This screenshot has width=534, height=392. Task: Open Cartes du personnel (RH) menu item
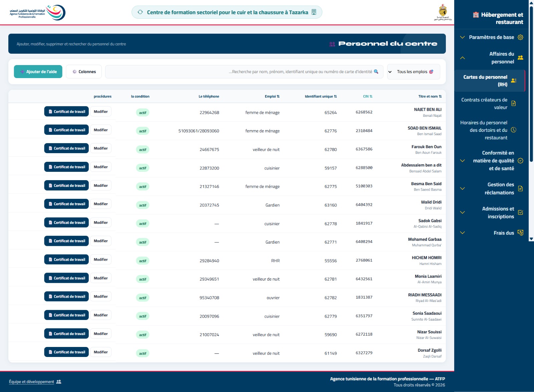[490, 81]
